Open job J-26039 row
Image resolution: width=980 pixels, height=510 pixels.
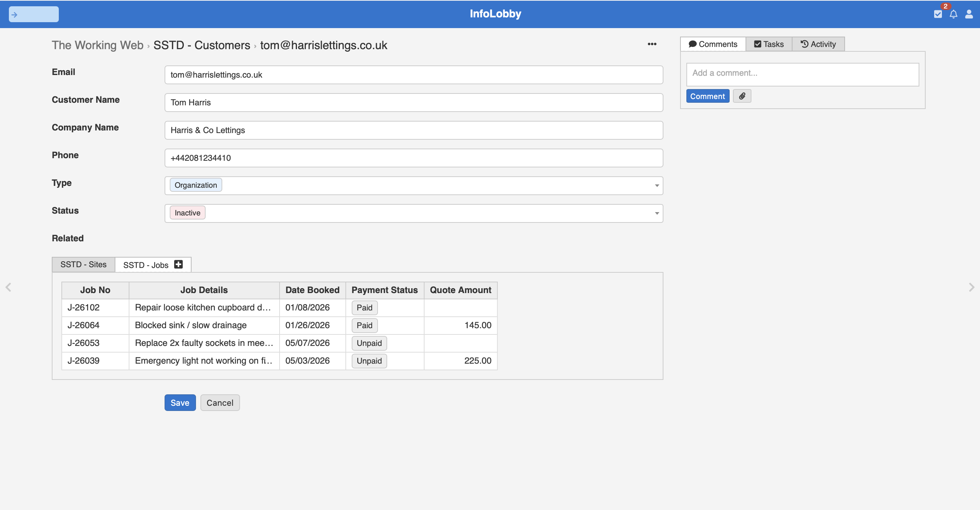point(279,361)
